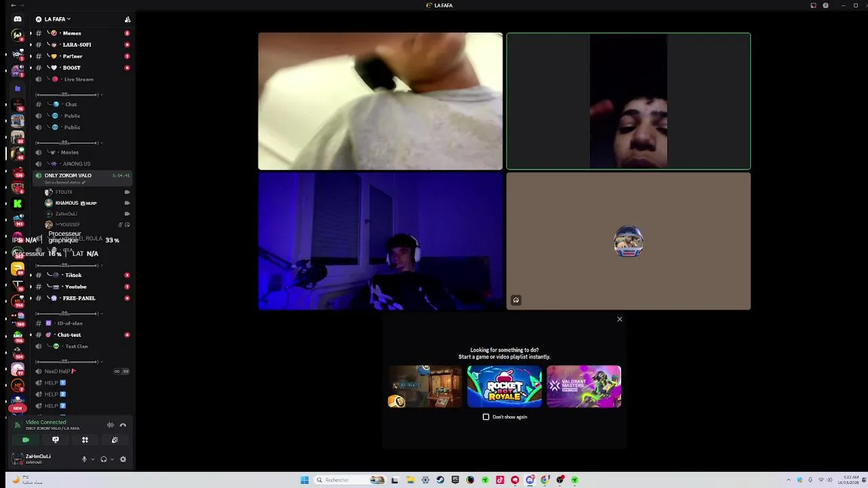Launch the Rocket Bot Royale activity
The image size is (868, 488).
click(x=504, y=386)
